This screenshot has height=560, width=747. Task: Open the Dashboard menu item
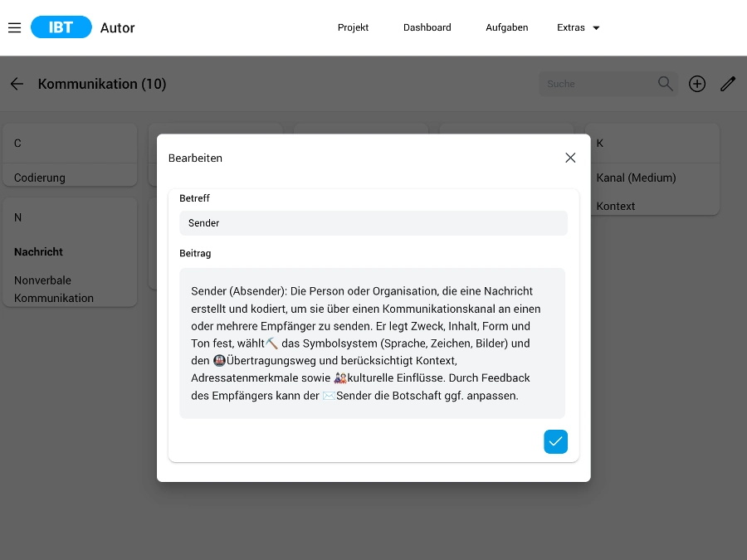pyautogui.click(x=427, y=27)
